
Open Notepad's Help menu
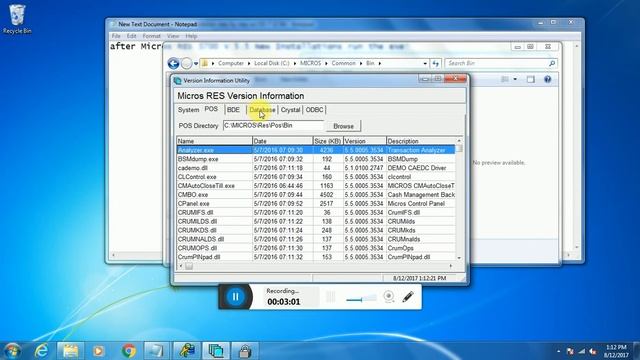pos(191,36)
